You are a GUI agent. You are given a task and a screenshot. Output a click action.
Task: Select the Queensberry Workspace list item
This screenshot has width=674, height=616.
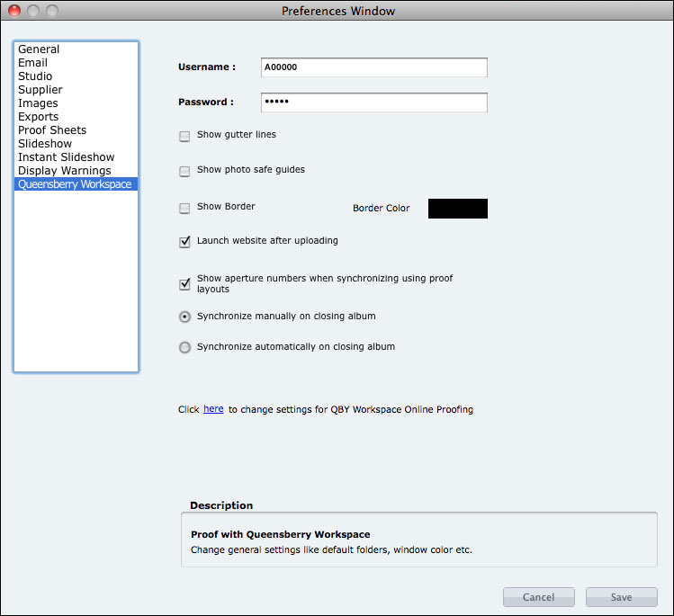[76, 183]
